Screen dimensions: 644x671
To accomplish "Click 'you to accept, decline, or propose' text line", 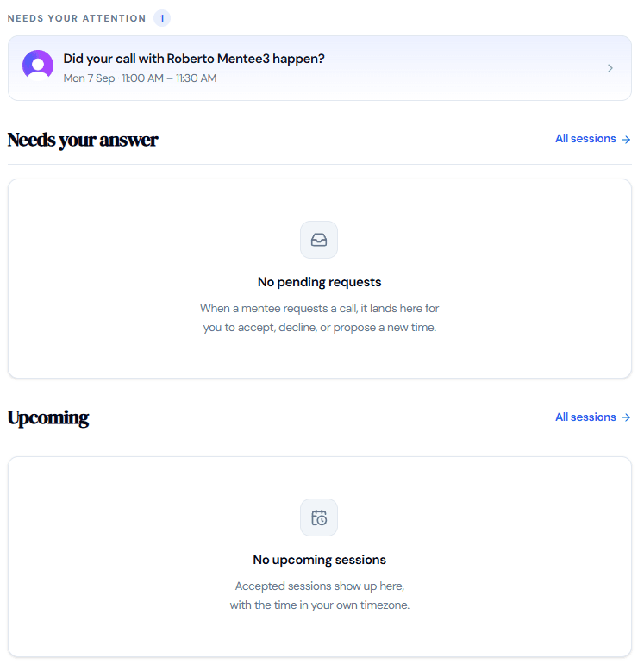I will click(322, 329).
